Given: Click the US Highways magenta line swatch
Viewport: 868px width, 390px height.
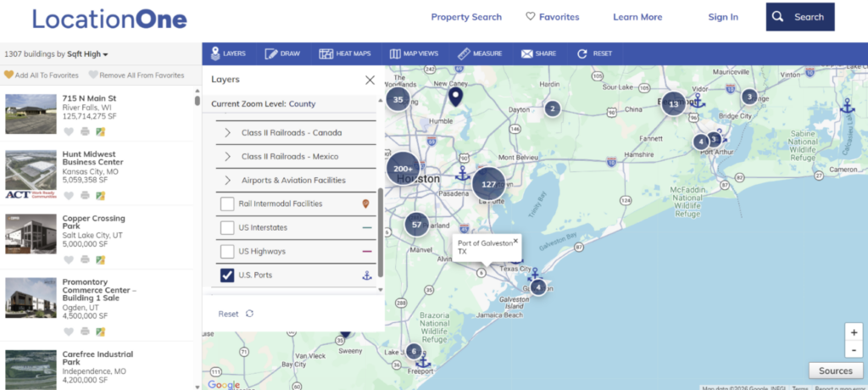Looking at the screenshot, I should (x=367, y=252).
